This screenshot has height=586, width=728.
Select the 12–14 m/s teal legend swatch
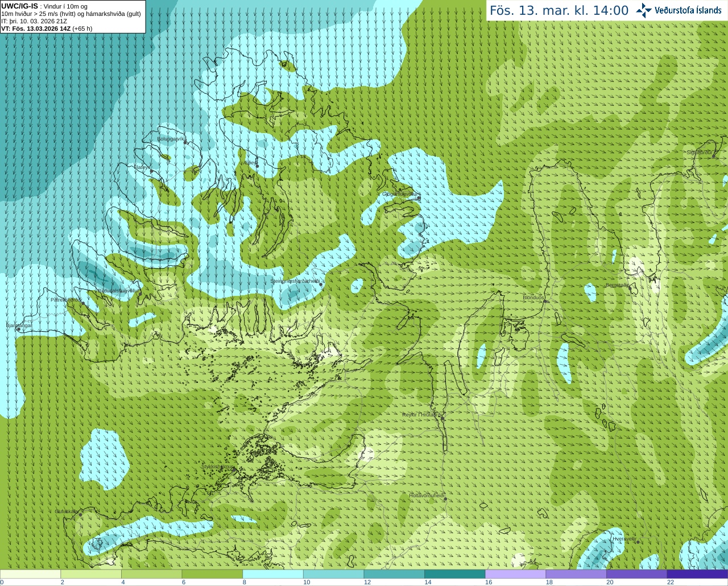[394, 574]
